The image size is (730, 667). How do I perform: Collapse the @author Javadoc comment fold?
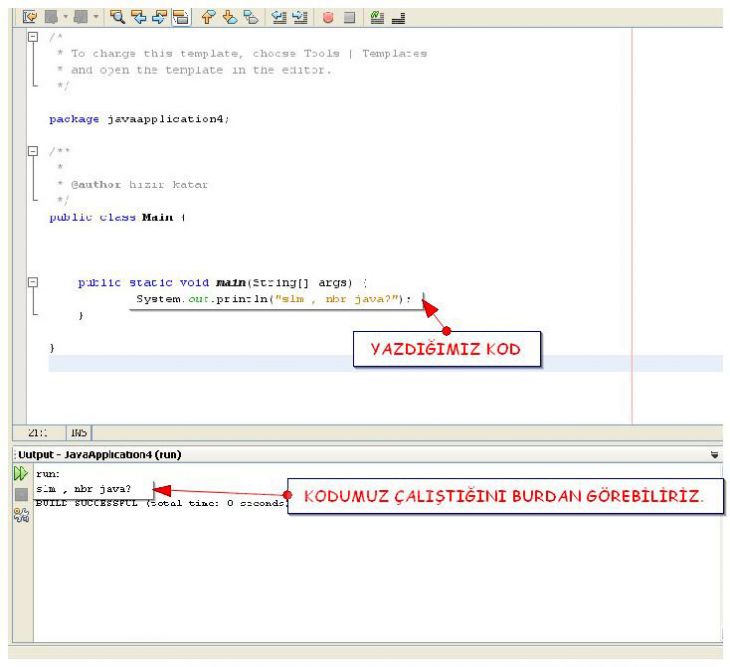point(33,151)
